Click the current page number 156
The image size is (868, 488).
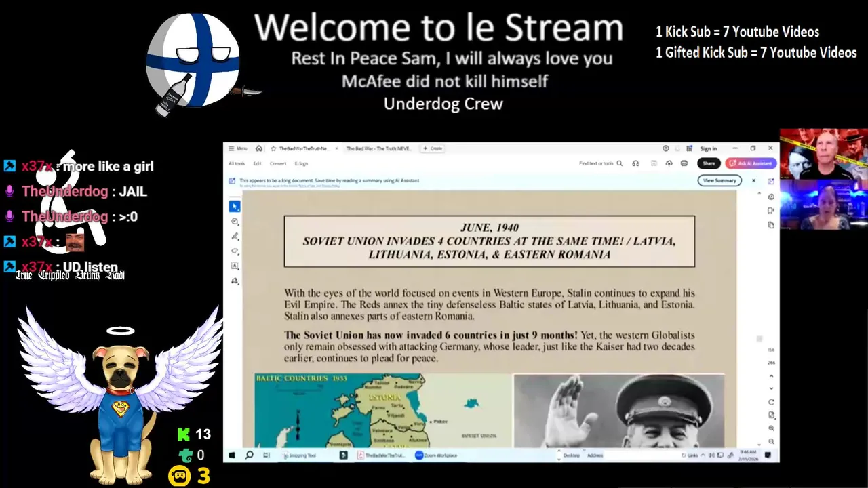(x=771, y=350)
